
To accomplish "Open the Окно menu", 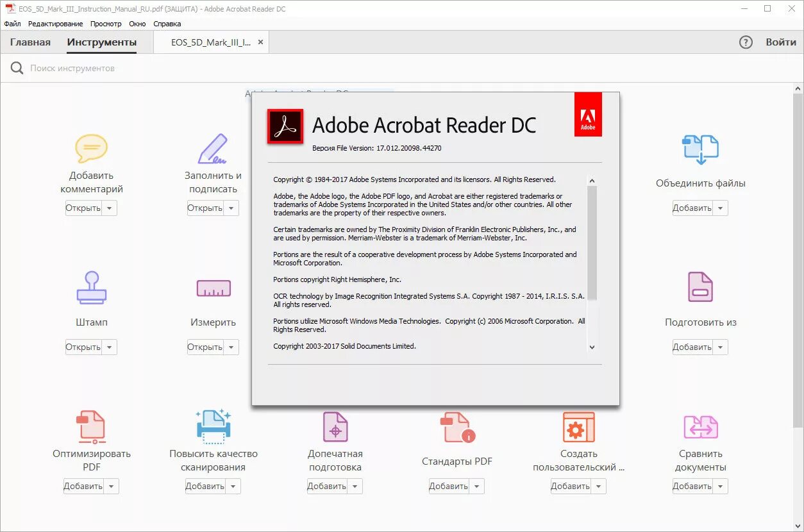I will [x=137, y=24].
